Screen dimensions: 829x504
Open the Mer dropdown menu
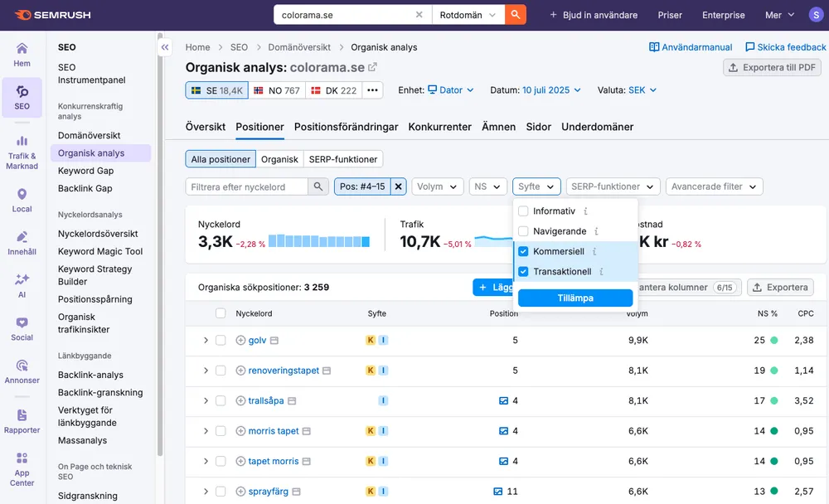(779, 15)
